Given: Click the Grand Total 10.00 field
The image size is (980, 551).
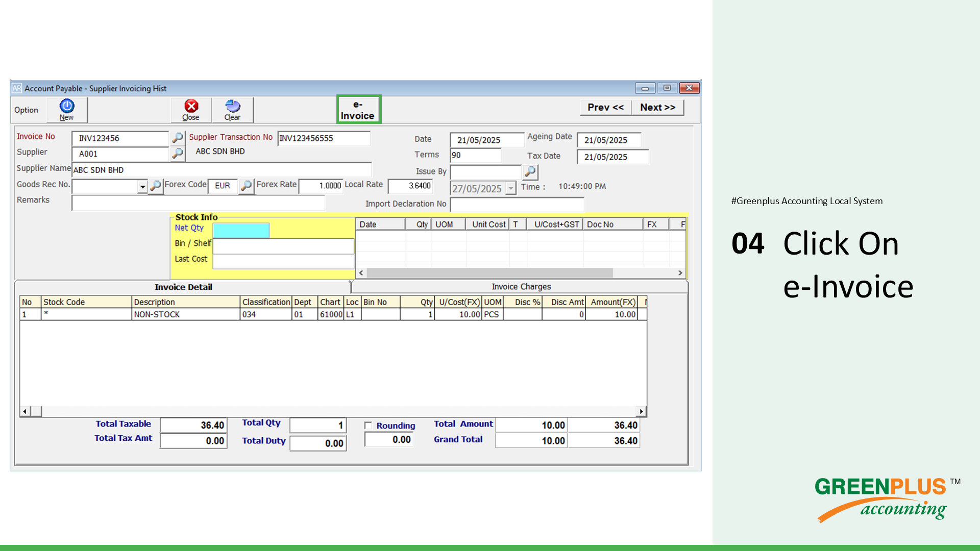Looking at the screenshot, I should 531,441.
